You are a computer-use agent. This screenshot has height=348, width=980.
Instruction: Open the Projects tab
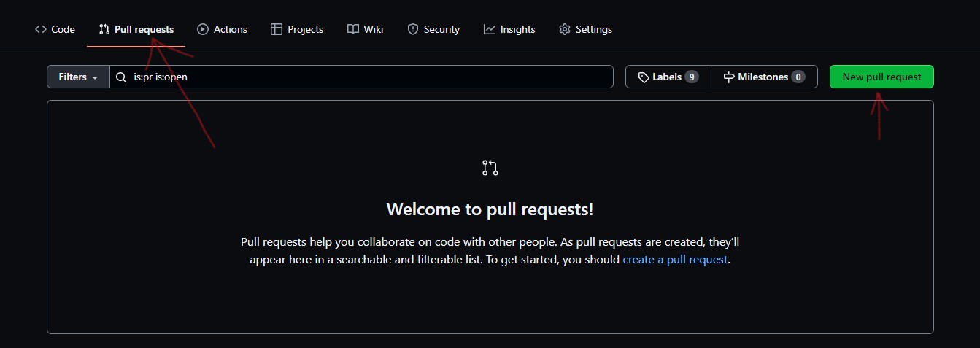click(x=297, y=29)
